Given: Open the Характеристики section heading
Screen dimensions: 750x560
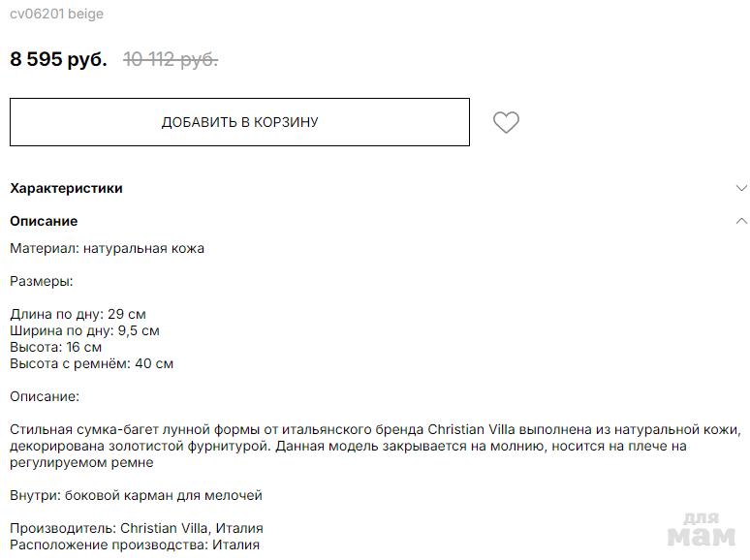Looking at the screenshot, I should pyautogui.click(x=66, y=188).
